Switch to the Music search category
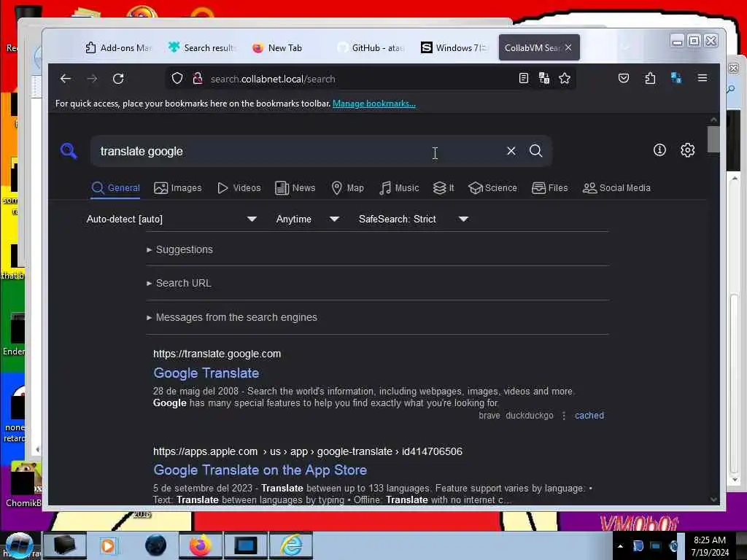Screen dimensions: 747x560 click(399, 187)
